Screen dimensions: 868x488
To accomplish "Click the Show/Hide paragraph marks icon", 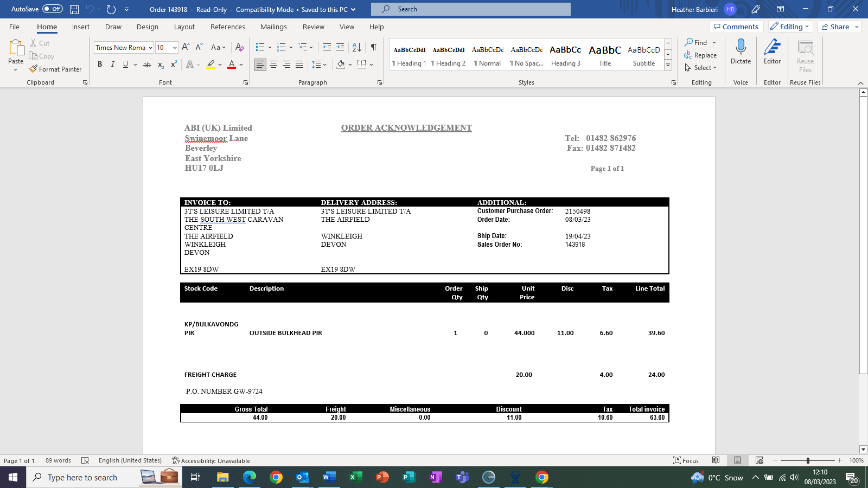I will [374, 47].
